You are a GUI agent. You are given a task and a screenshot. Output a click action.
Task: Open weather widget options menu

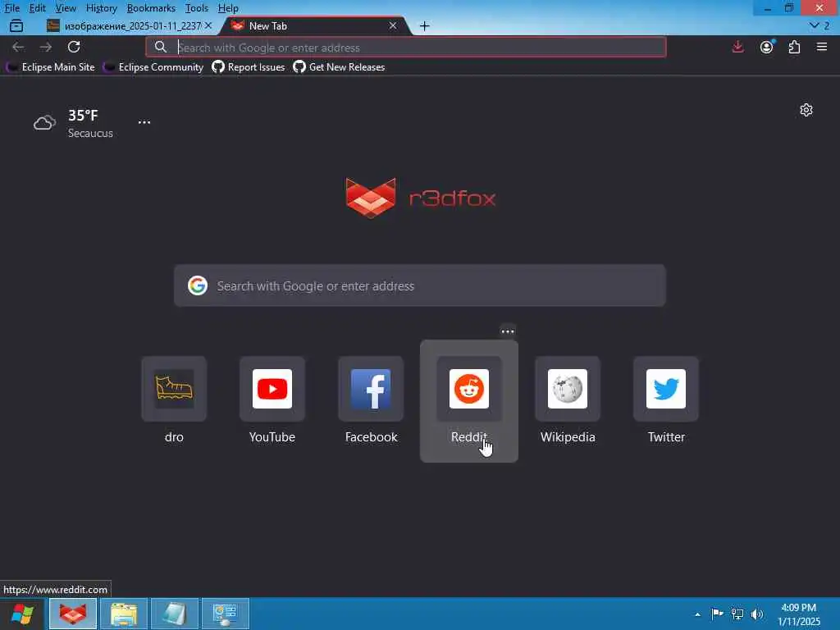pos(144,122)
